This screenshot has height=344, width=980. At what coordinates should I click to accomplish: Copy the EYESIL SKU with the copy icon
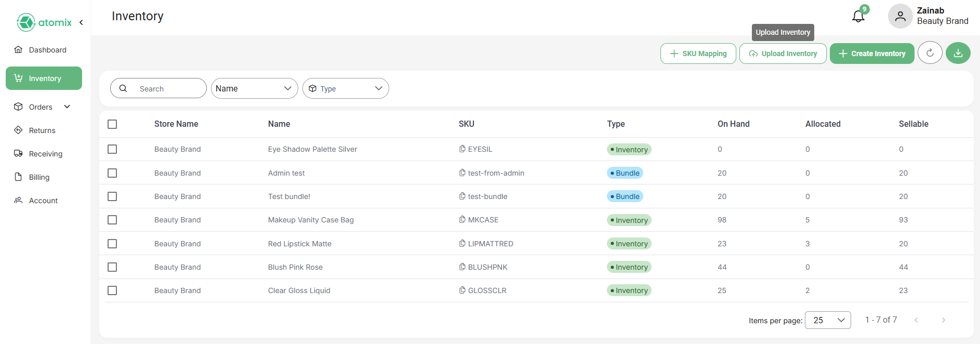pos(462,149)
